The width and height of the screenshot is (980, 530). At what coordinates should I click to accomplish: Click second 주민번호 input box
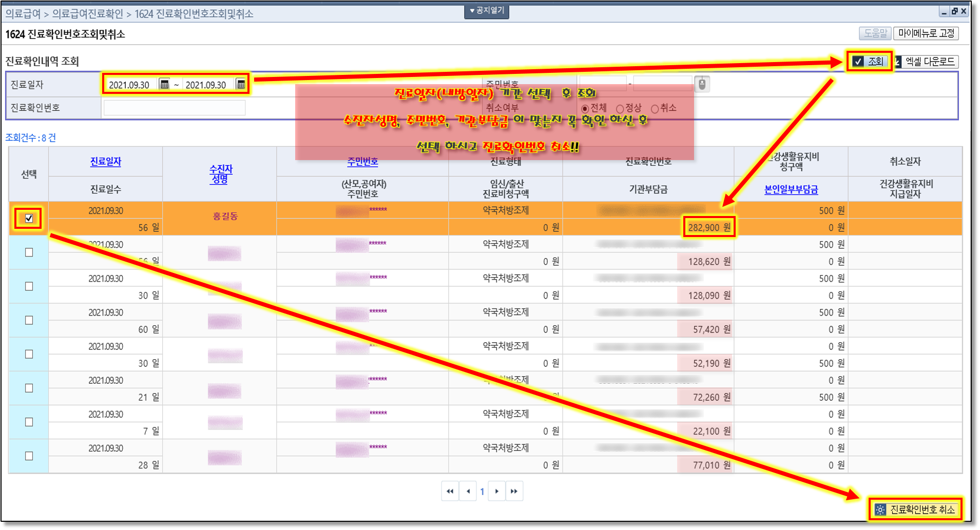(x=663, y=84)
